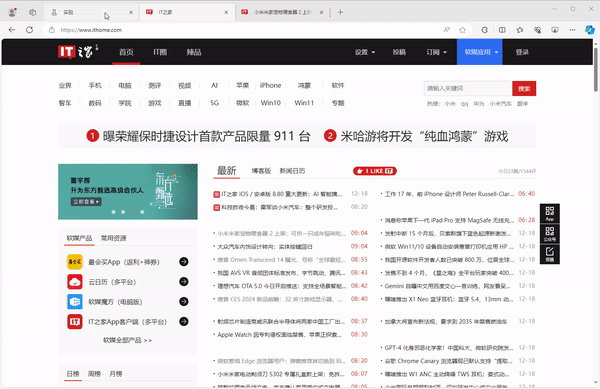This screenshot has height=389, width=600.
Task: Click arrow button next to 软媒魔方
Action: (184, 301)
